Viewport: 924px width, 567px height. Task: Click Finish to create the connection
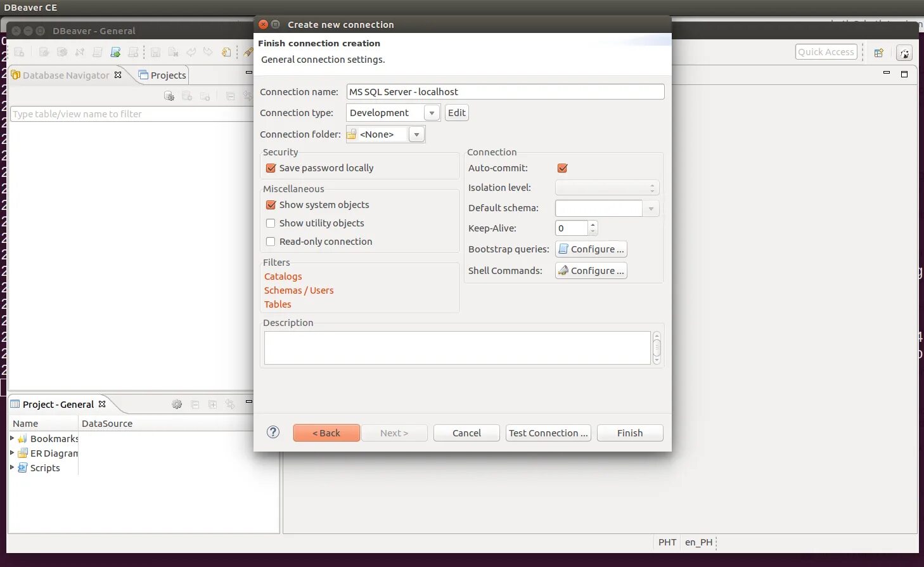[x=630, y=433]
